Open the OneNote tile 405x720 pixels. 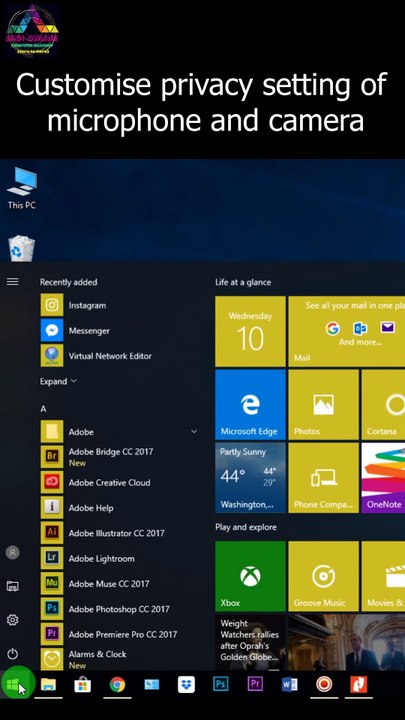click(383, 478)
